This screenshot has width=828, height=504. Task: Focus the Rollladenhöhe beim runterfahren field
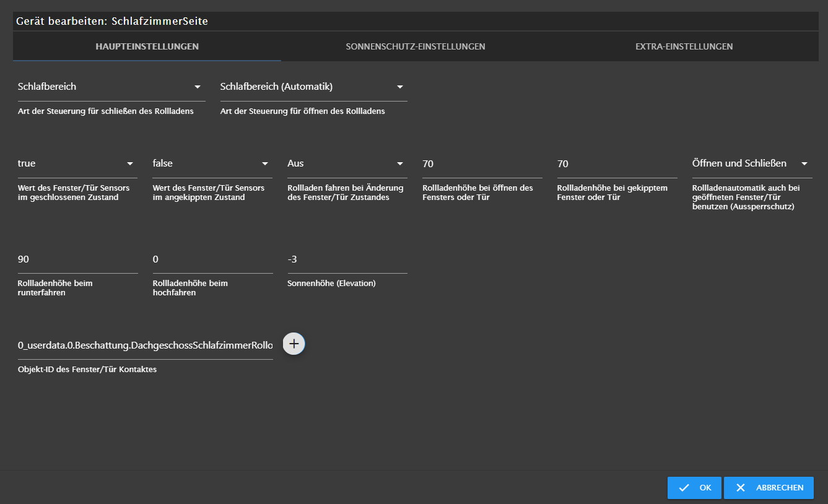[x=77, y=259]
